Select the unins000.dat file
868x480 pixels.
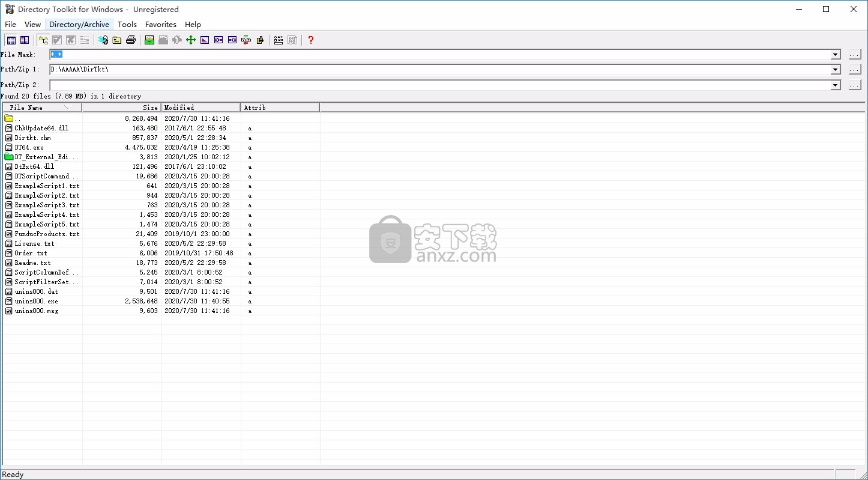pos(37,291)
